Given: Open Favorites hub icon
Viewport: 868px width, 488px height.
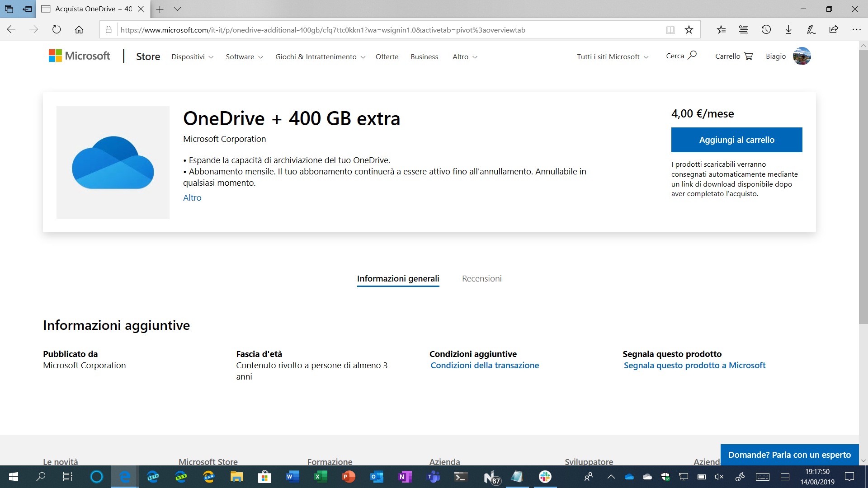Looking at the screenshot, I should [x=721, y=30].
